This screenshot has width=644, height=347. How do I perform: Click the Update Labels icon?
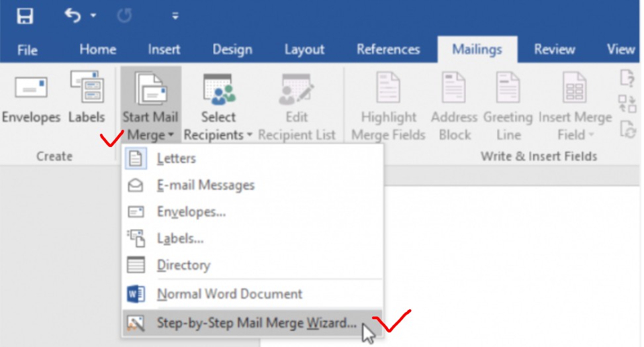click(x=628, y=130)
